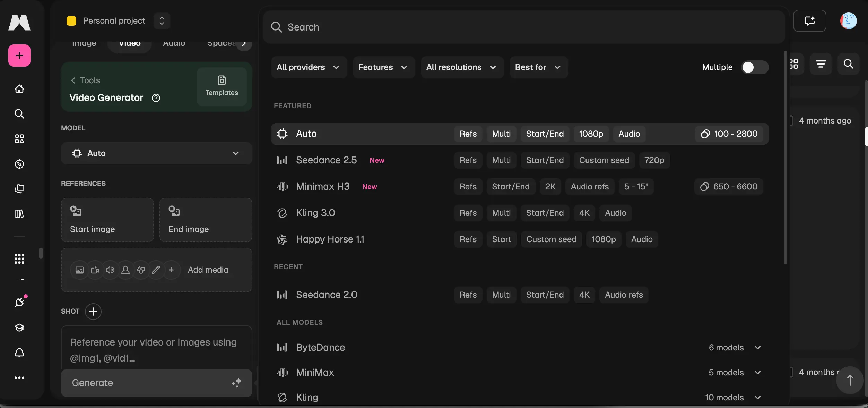Image resolution: width=868 pixels, height=408 pixels.
Task: Open the sidebar search icon
Action: tap(19, 114)
